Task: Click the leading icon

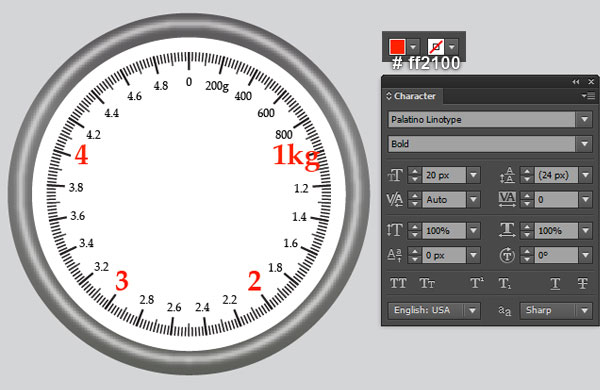Action: point(507,175)
